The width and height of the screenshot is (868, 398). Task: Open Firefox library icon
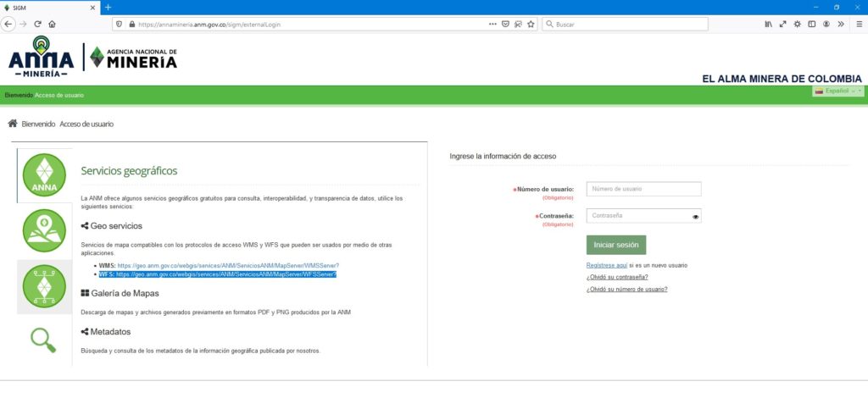tap(768, 24)
